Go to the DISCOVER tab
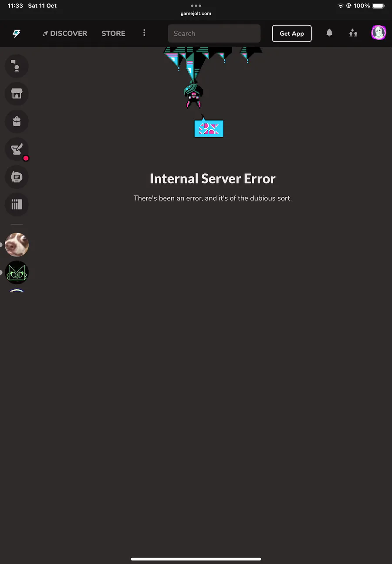Image resolution: width=392 pixels, height=564 pixels. click(x=65, y=34)
